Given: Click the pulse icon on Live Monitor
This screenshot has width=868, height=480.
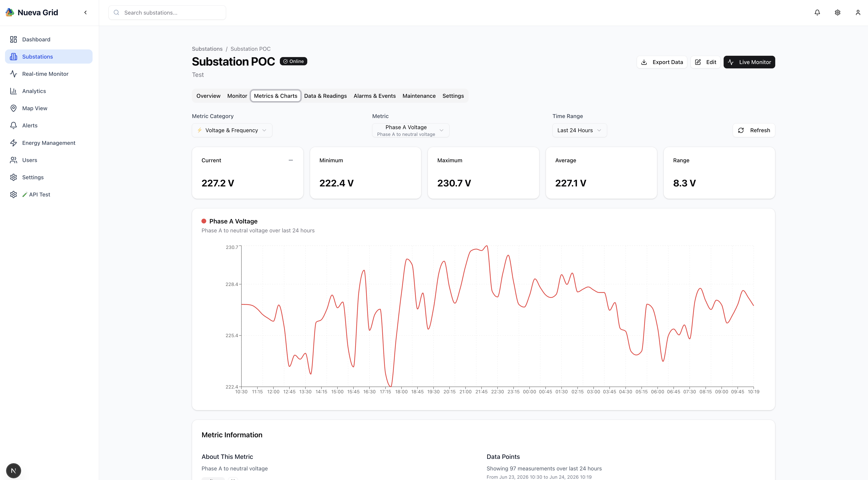Looking at the screenshot, I should coord(731,62).
